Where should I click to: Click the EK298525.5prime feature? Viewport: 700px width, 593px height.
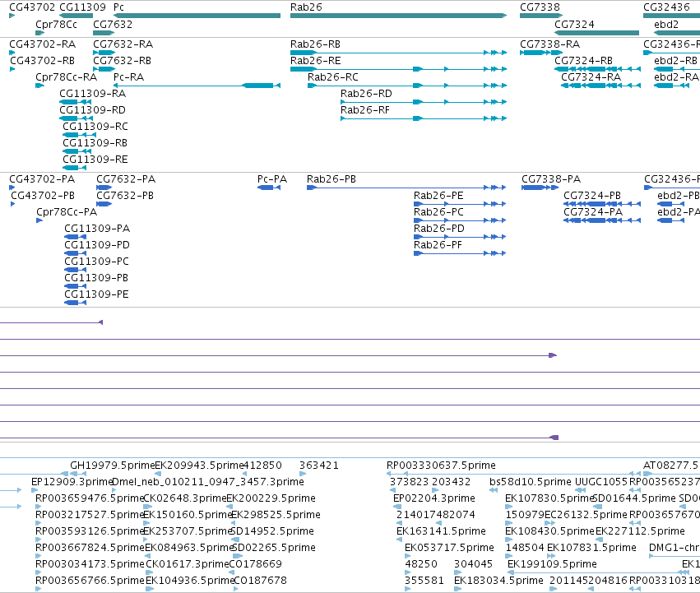[276, 515]
